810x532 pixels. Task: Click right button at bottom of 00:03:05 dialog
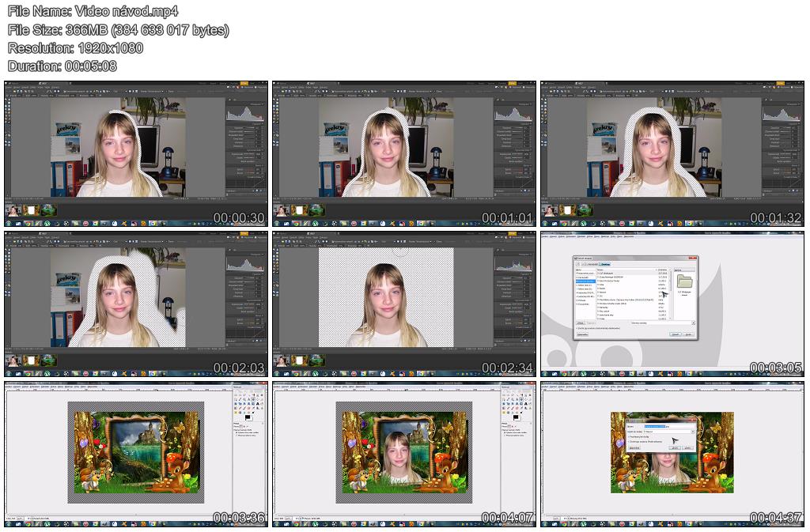(x=688, y=334)
